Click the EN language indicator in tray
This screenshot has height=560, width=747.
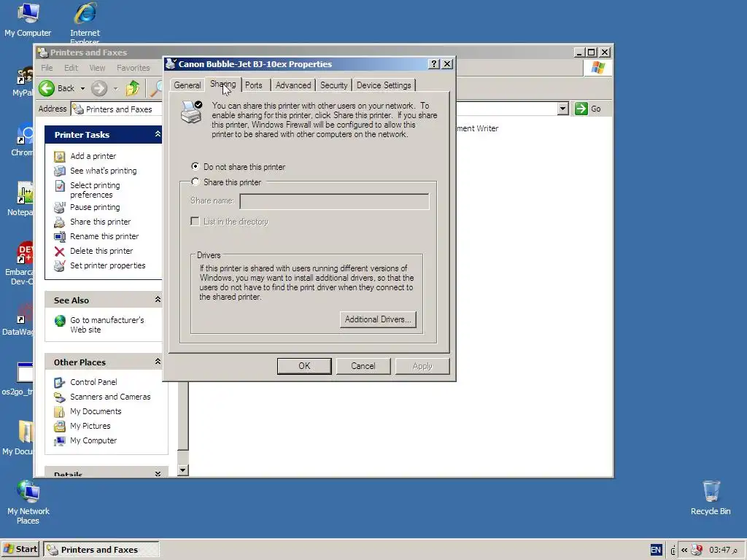[x=656, y=550]
